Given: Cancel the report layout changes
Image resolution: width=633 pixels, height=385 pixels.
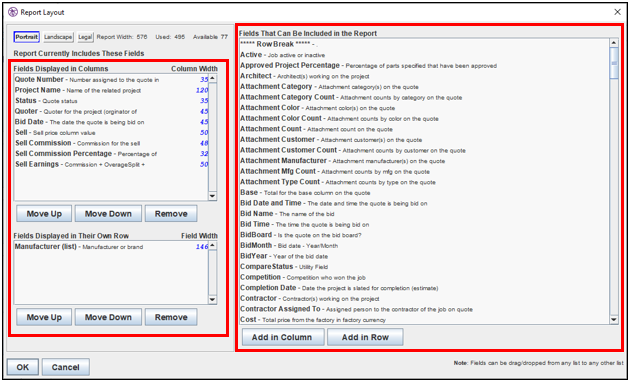Looking at the screenshot, I should (x=65, y=367).
